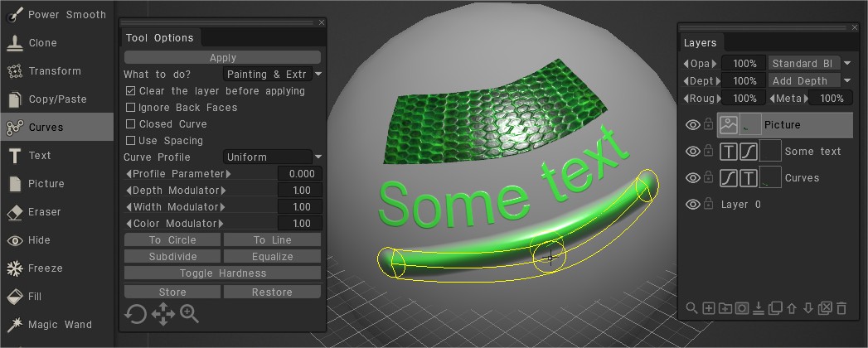Hide the Curves layer
The image size is (868, 348).
pyautogui.click(x=692, y=177)
